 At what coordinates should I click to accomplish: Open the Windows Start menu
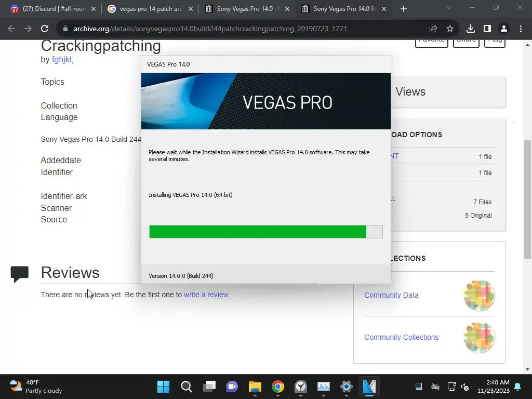163,387
